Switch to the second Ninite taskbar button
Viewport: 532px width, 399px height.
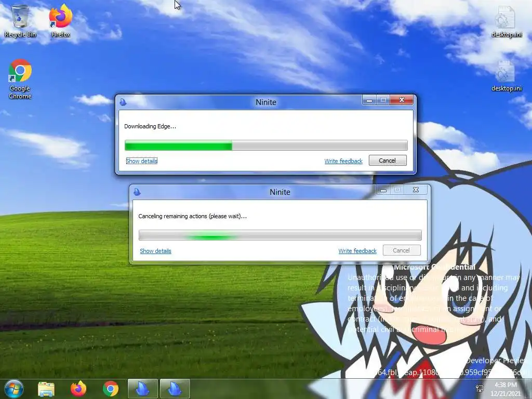coord(175,389)
